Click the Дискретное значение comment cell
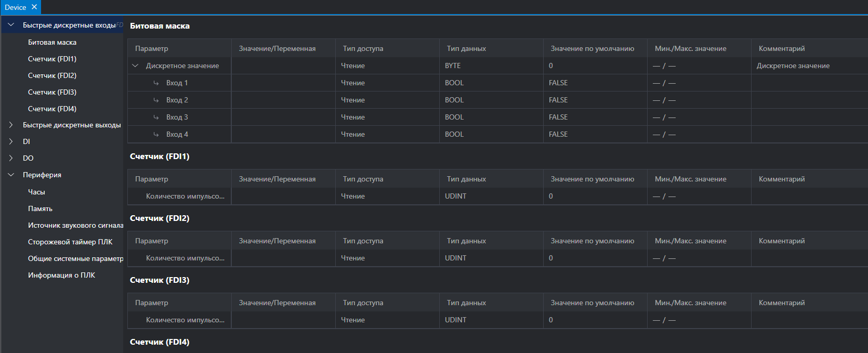 click(x=809, y=66)
